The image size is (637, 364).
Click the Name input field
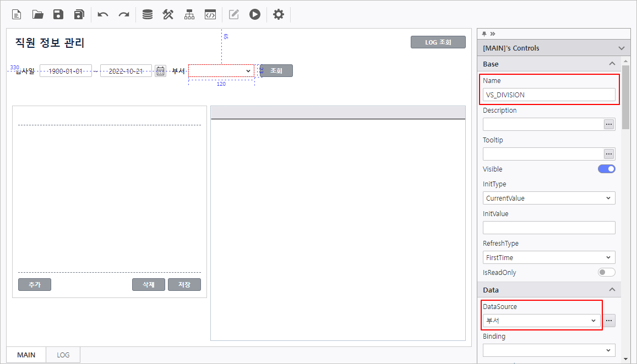click(548, 95)
